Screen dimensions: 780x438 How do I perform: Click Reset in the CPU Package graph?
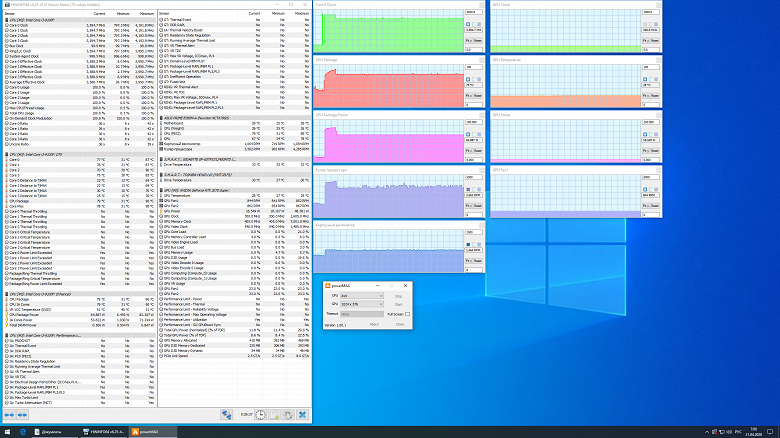[x=478, y=96]
